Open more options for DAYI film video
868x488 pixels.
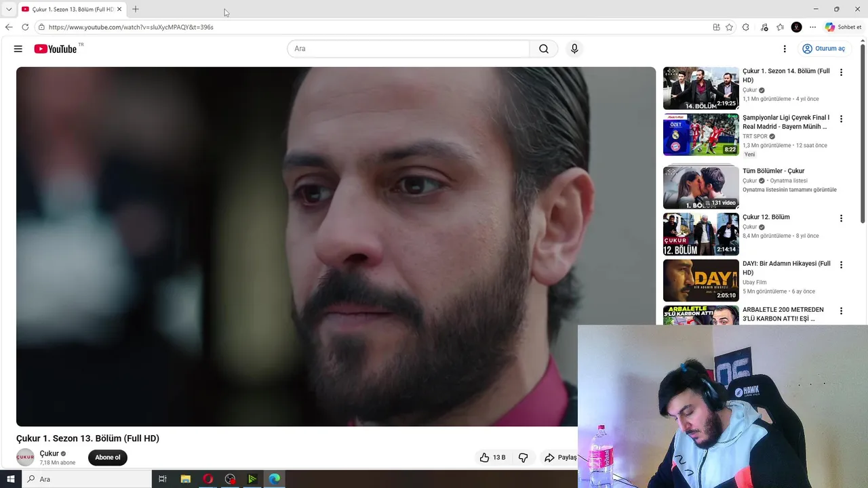841,265
